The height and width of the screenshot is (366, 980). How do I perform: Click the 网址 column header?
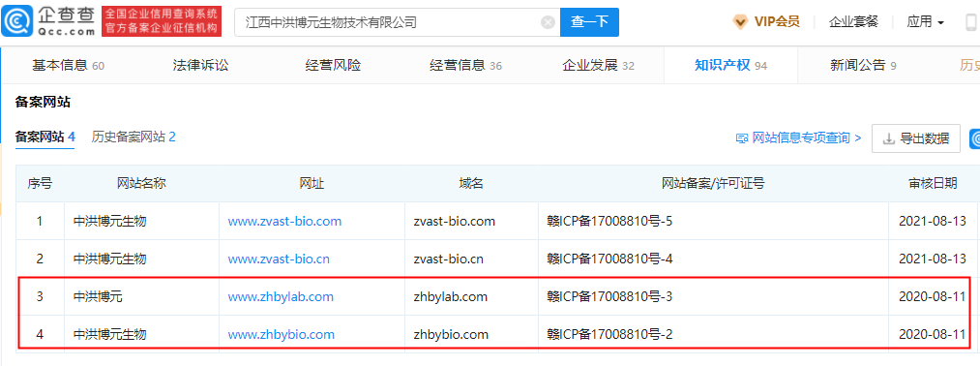312,183
